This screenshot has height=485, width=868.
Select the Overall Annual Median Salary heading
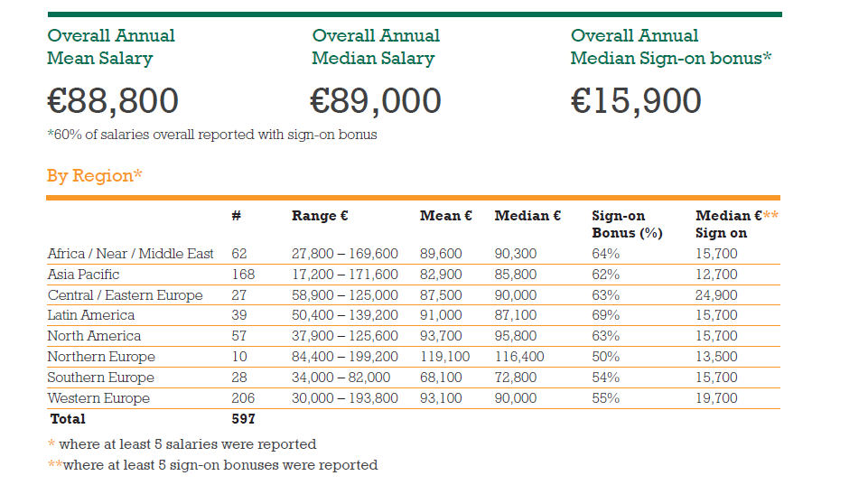(x=376, y=47)
